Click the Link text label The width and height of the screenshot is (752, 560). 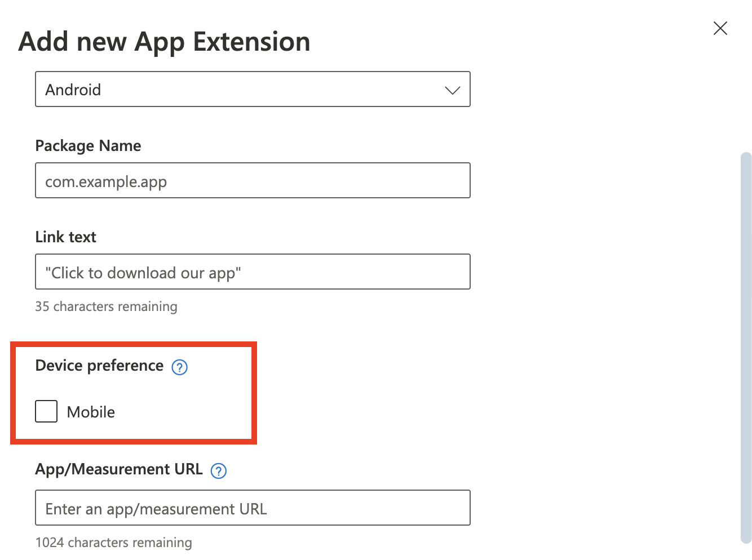tap(65, 237)
